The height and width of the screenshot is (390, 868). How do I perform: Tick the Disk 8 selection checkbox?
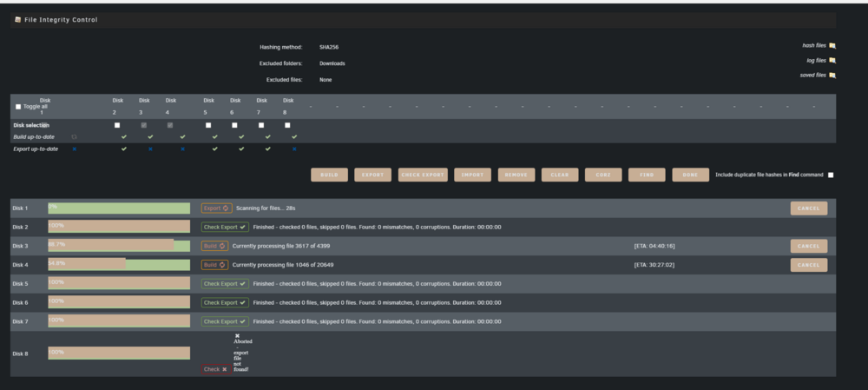pyautogui.click(x=288, y=125)
